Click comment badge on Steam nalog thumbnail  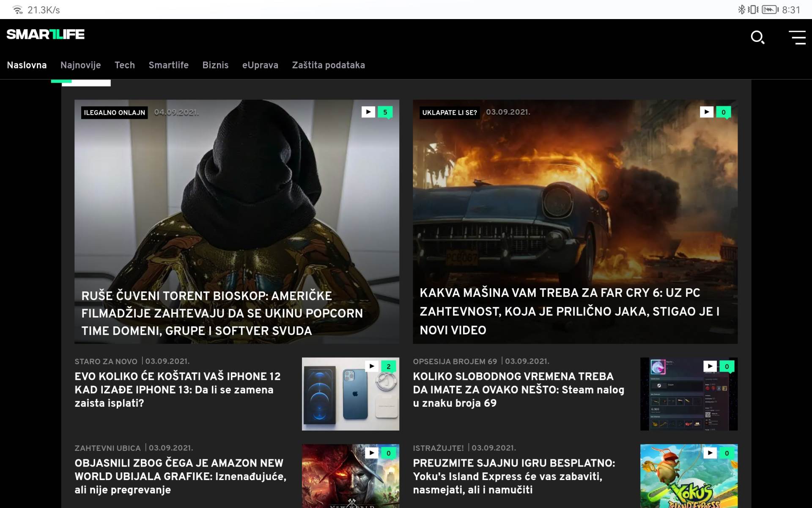pos(727,367)
